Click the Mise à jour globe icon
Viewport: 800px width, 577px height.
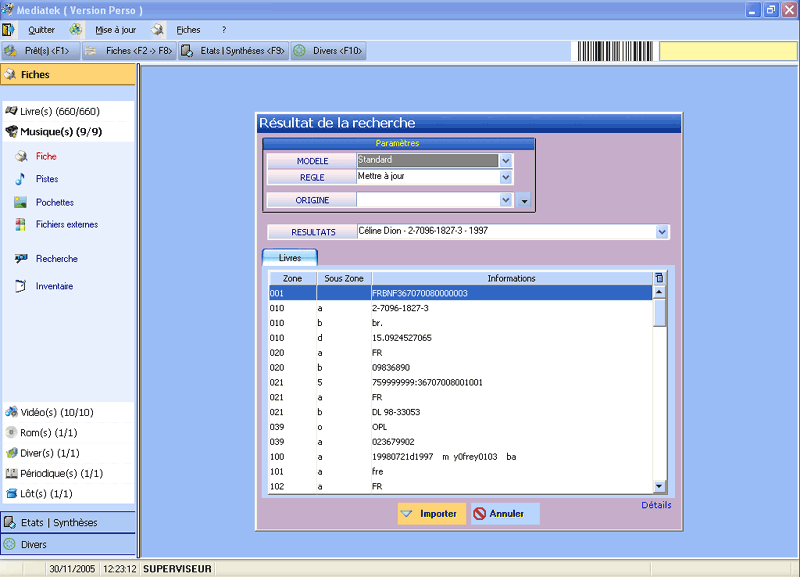point(76,30)
